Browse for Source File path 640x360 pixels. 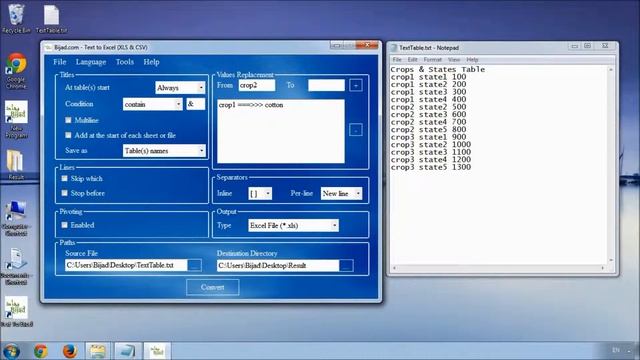pyautogui.click(x=195, y=265)
